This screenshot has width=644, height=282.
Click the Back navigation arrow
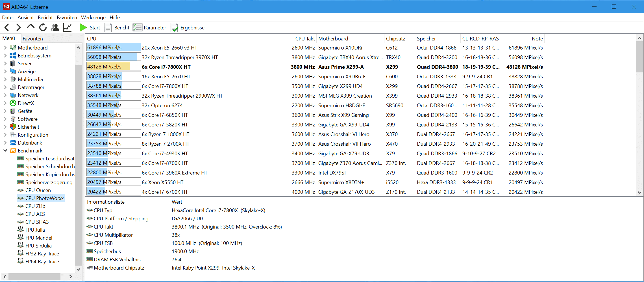(7, 27)
